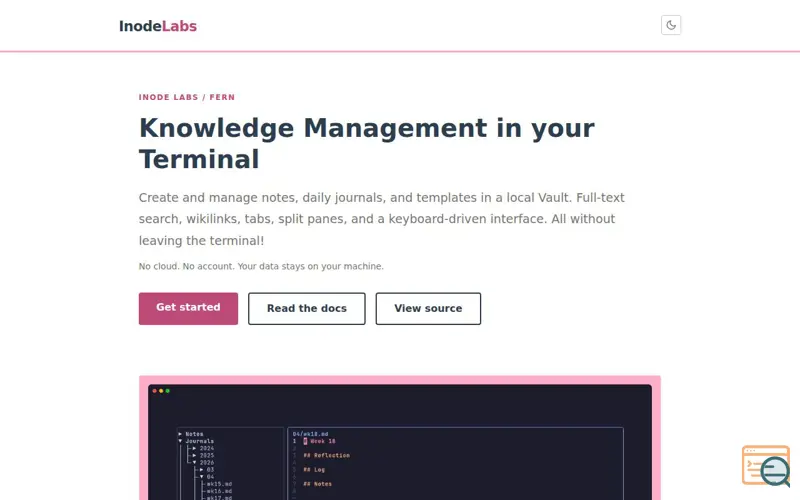Viewport: 800px width, 500px height.
Task: Click the No cloud. No account. tagline text
Action: (x=261, y=266)
